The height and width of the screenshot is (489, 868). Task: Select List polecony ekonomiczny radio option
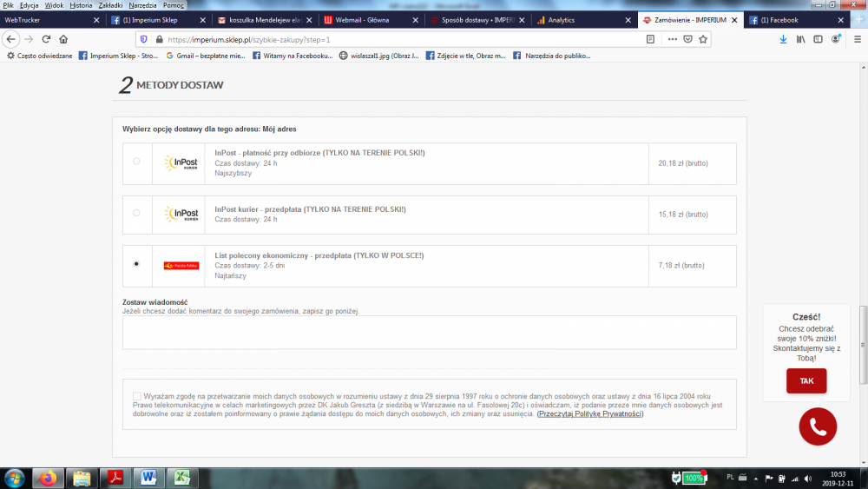(x=136, y=263)
